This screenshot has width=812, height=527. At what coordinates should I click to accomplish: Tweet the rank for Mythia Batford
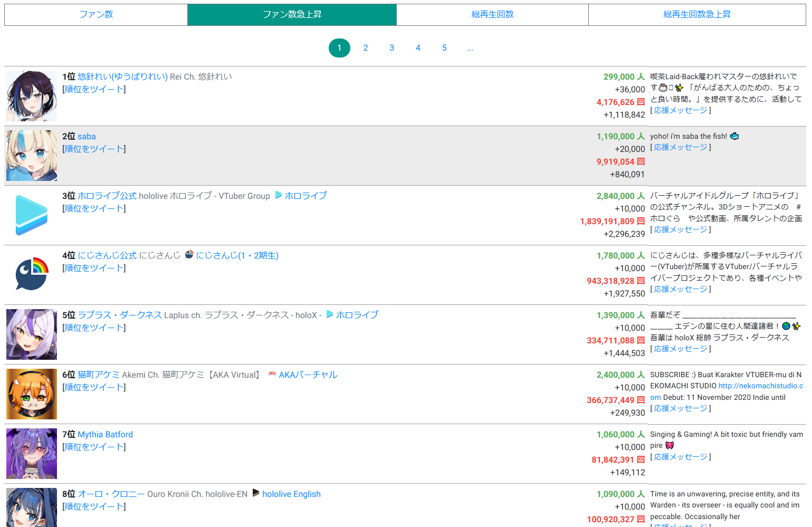tap(94, 447)
